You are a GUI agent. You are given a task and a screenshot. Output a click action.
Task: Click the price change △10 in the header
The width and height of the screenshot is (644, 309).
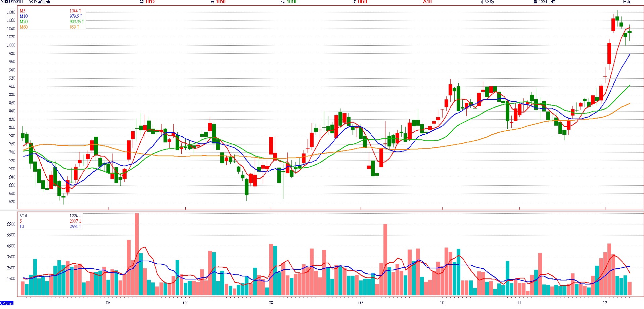point(427,2)
